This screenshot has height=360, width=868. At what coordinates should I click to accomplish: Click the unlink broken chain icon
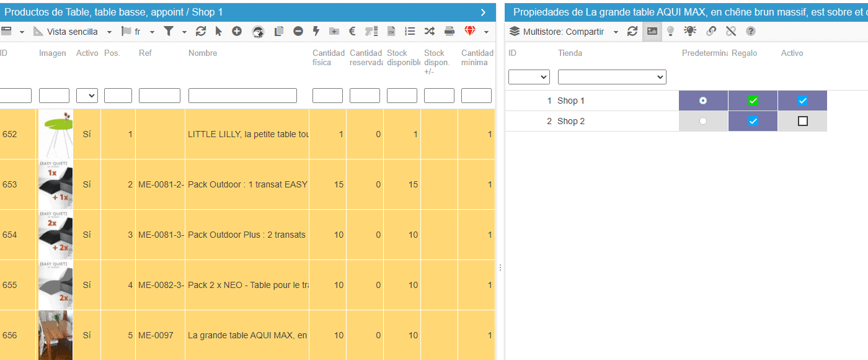click(x=731, y=31)
